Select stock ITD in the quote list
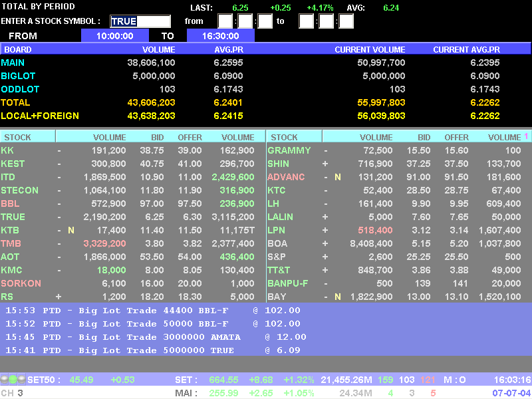The image size is (532, 399). (x=8, y=177)
